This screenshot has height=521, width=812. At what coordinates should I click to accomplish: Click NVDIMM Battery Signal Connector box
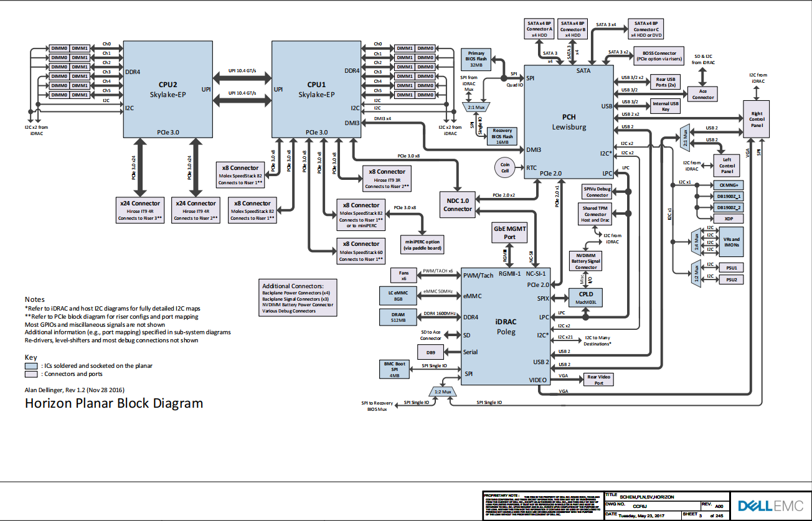coord(586,261)
